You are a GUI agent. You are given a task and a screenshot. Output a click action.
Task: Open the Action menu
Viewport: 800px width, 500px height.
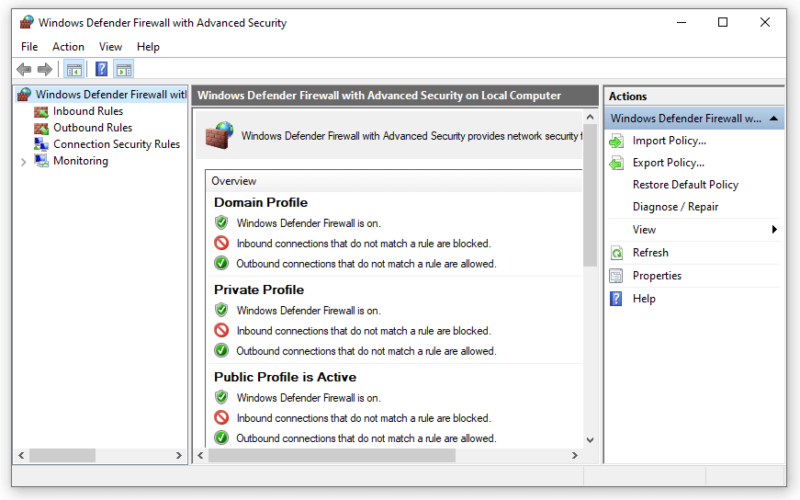[x=68, y=47]
